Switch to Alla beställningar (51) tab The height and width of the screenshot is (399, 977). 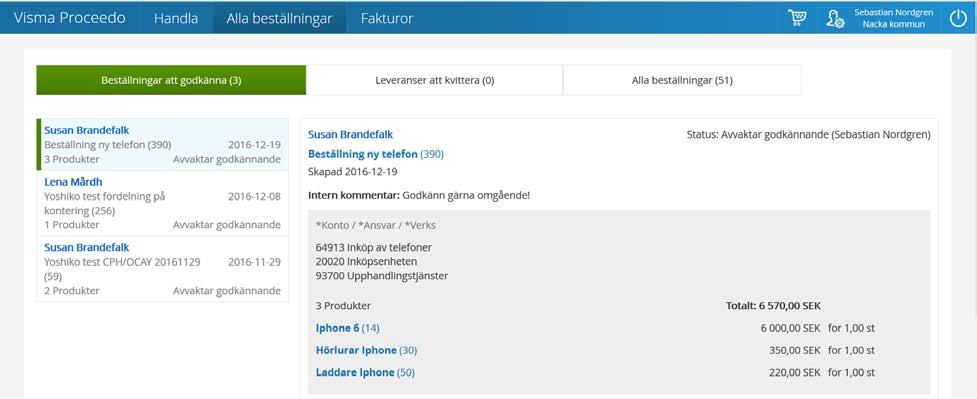[682, 80]
